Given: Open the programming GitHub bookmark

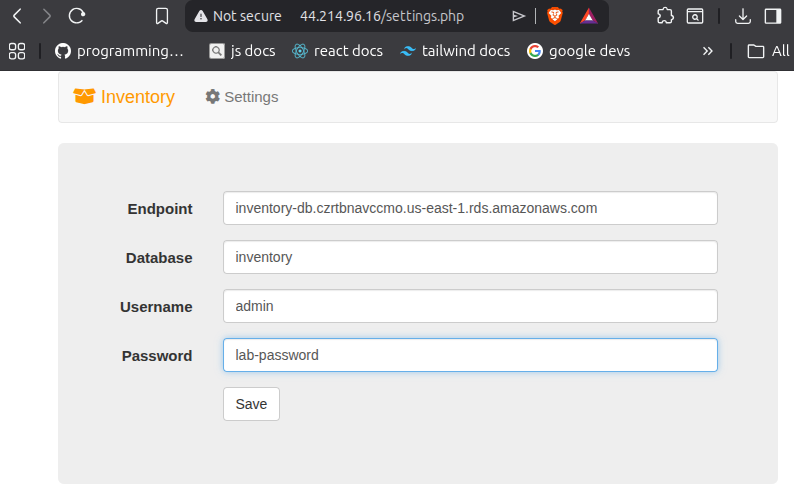Looking at the screenshot, I should tap(119, 51).
